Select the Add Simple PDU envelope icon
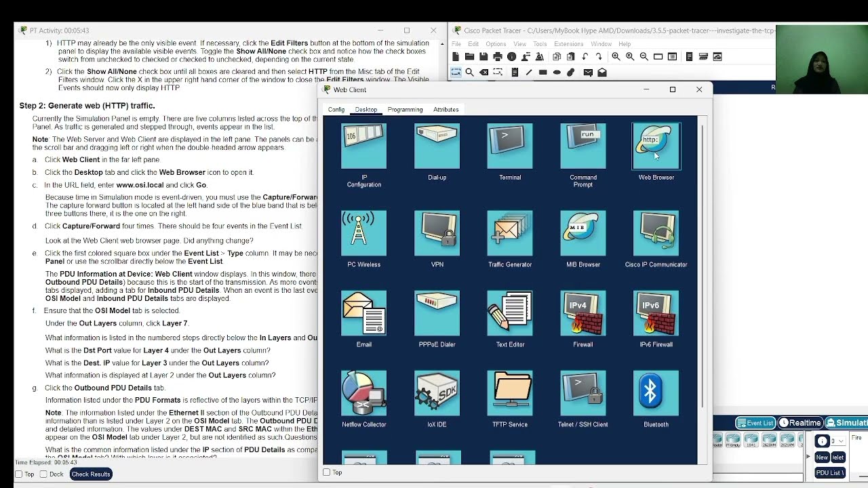Screen dimensions: 868x488 point(588,73)
